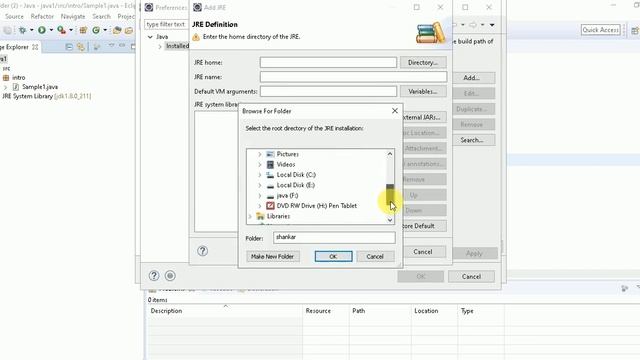Image resolution: width=640 pixels, height=360 pixels.
Task: Confirm with OK in Browse For Folder
Action: (x=333, y=256)
